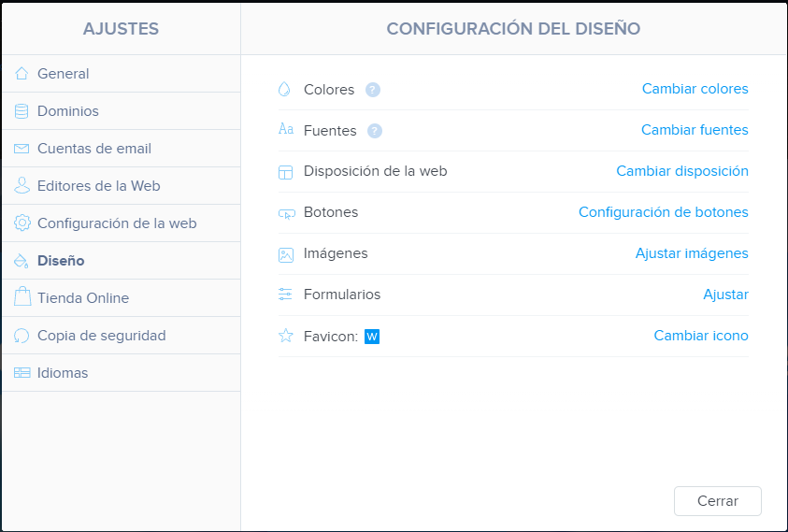Click the sliders icon next to Formularios

click(285, 295)
